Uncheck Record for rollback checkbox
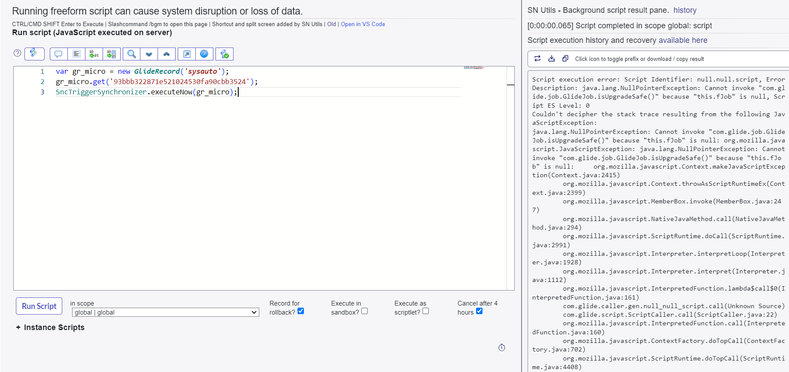 (x=300, y=311)
